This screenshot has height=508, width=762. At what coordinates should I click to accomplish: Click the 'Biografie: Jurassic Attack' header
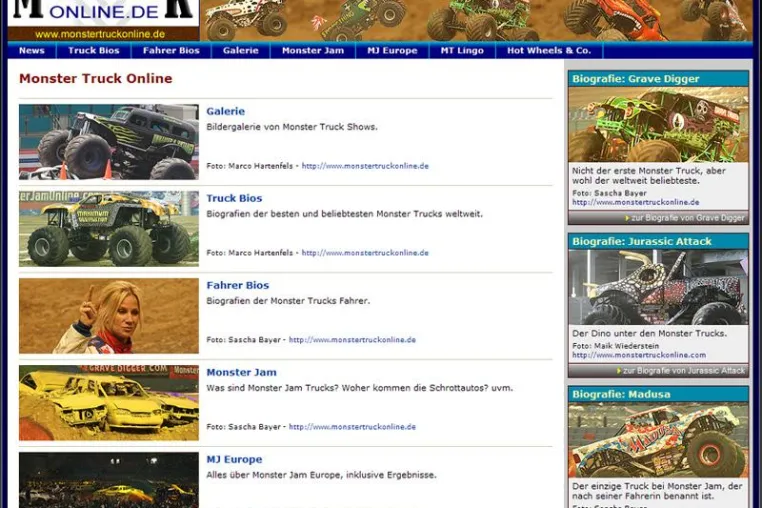pyautogui.click(x=641, y=242)
